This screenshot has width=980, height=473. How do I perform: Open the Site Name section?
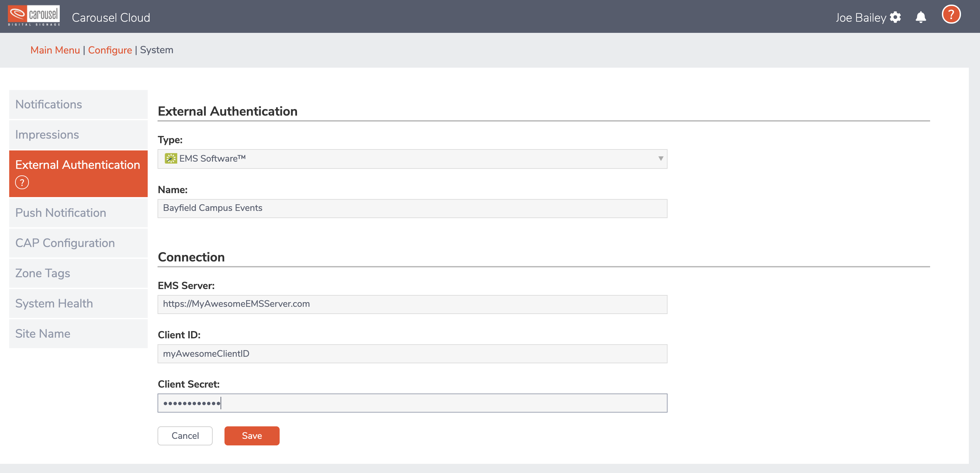coord(78,334)
